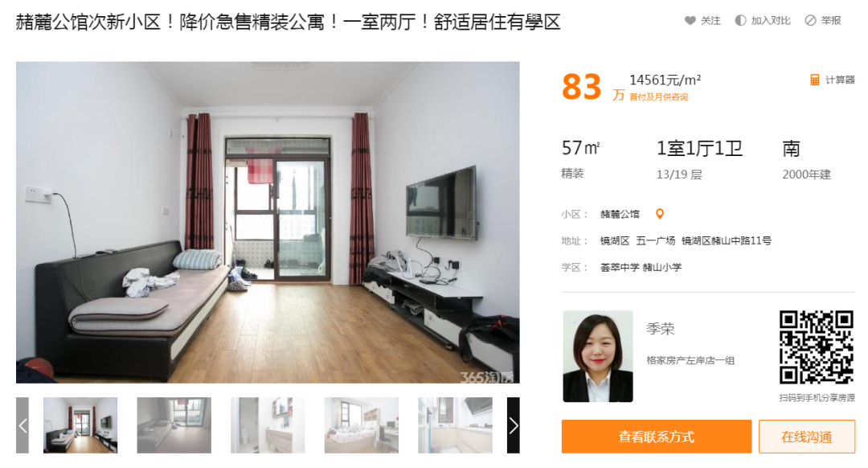This screenshot has width=868, height=468.
Task: Click the QR code to share listing
Action: pos(817,347)
